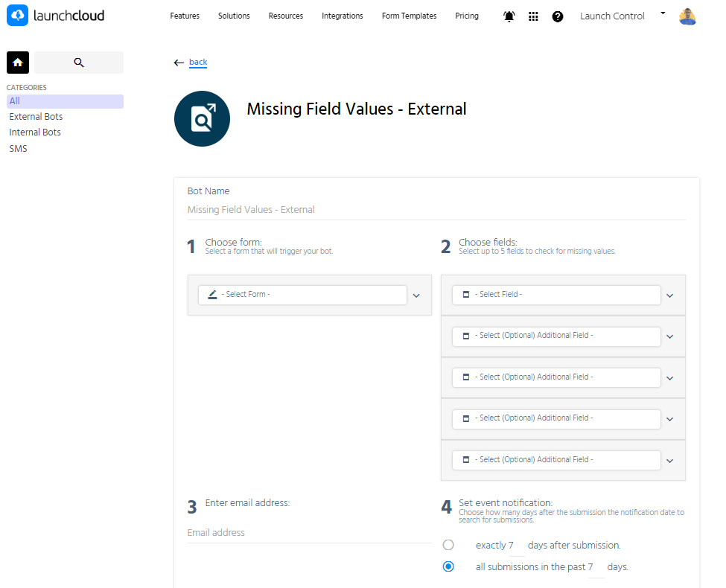This screenshot has height=588, width=726.
Task: Click the help question mark icon
Action: tap(558, 16)
